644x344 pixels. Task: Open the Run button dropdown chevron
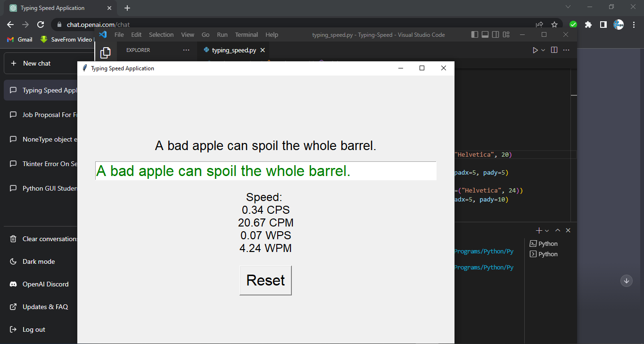(543, 50)
